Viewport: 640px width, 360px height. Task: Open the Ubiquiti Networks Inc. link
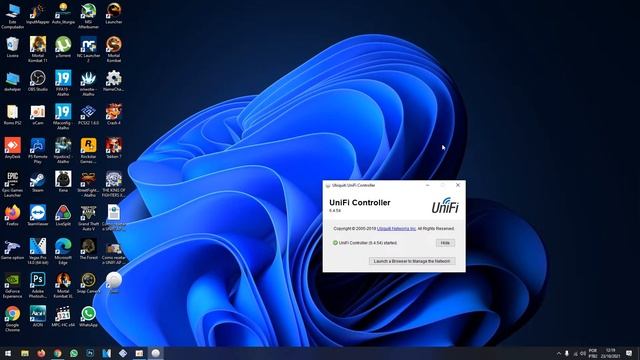tap(396, 229)
